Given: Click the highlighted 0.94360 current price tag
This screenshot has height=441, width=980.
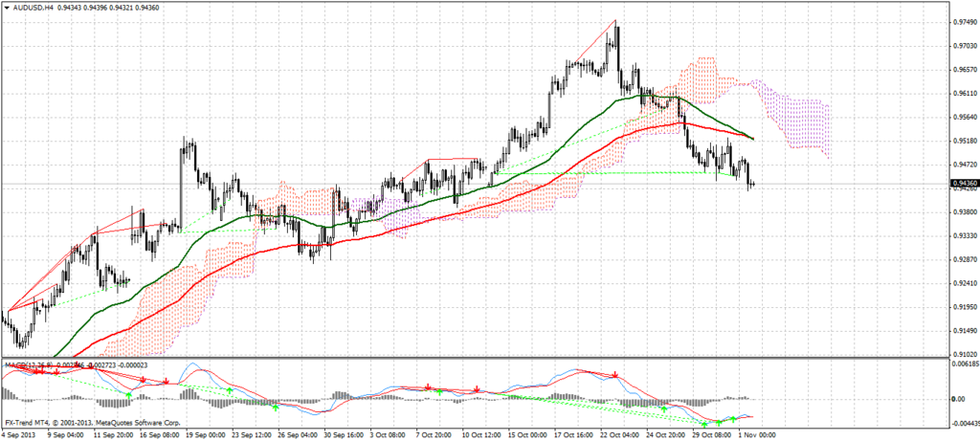Looking at the screenshot, I should (963, 183).
